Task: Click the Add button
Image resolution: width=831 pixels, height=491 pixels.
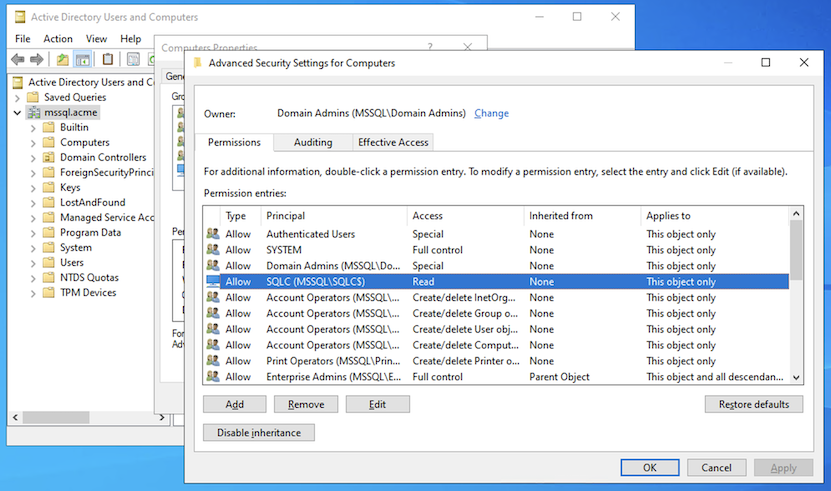Action: tap(235, 405)
